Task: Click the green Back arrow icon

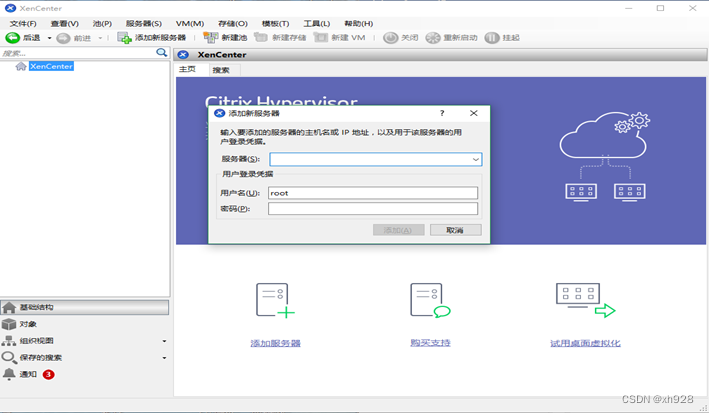Action: pyautogui.click(x=12, y=38)
